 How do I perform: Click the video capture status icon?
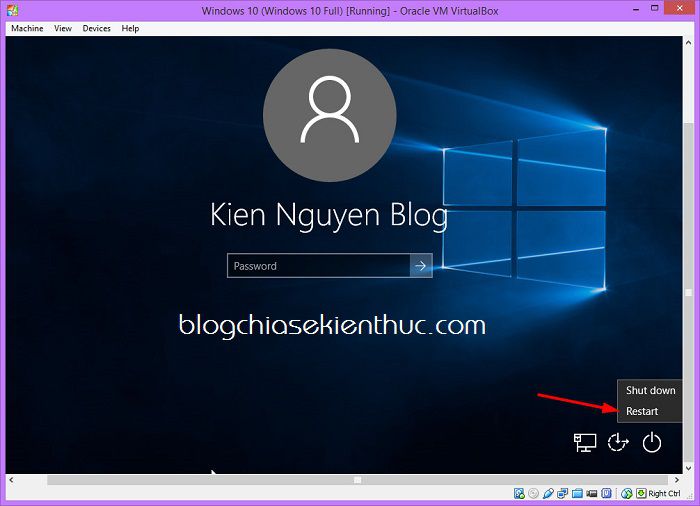pyautogui.click(x=592, y=493)
